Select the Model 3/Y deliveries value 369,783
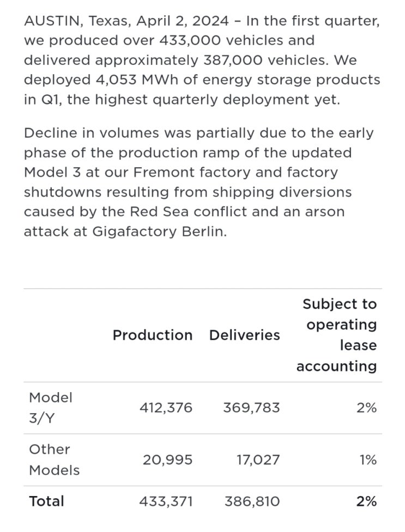 251,407
